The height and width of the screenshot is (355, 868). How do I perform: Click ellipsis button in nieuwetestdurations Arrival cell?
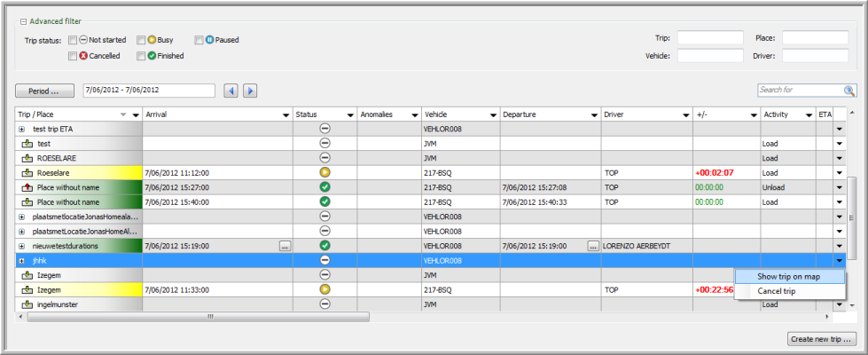pyautogui.click(x=285, y=245)
